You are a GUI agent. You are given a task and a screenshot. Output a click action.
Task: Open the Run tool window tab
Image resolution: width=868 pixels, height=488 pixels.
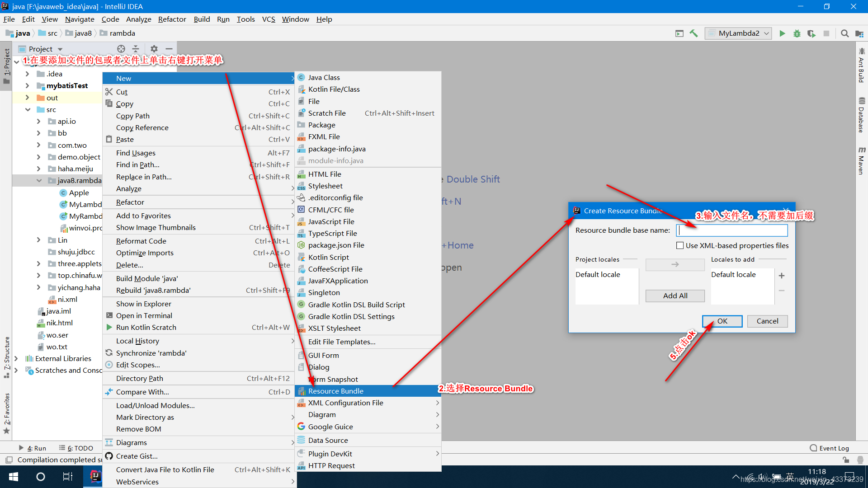tap(33, 448)
